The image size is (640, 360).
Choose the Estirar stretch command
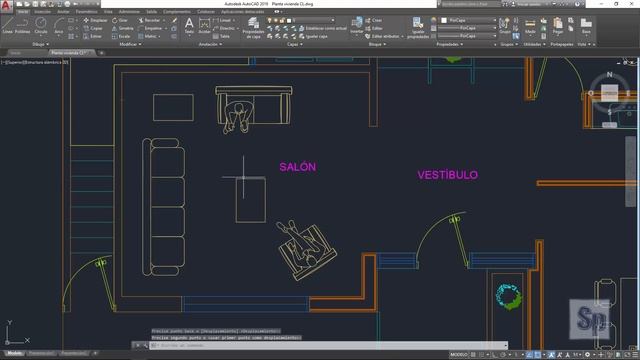point(93,36)
